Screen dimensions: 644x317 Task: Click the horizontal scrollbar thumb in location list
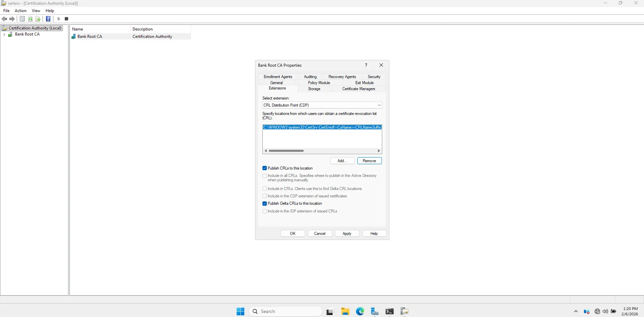286,151
